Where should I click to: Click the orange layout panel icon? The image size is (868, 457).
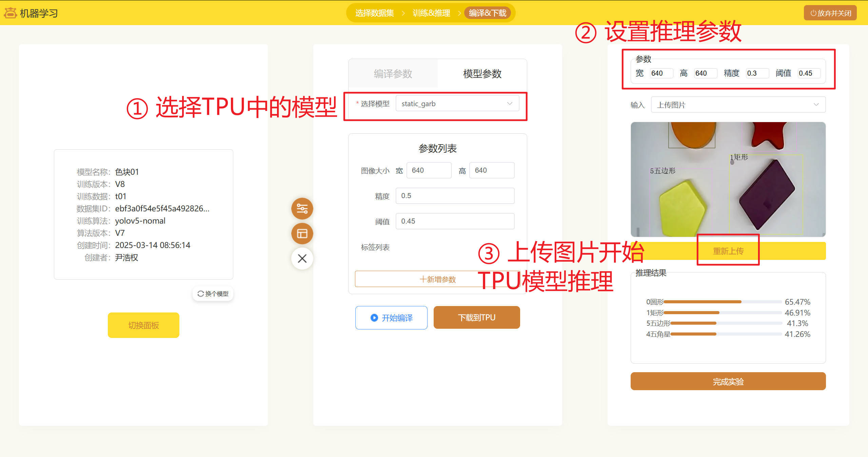coord(302,233)
